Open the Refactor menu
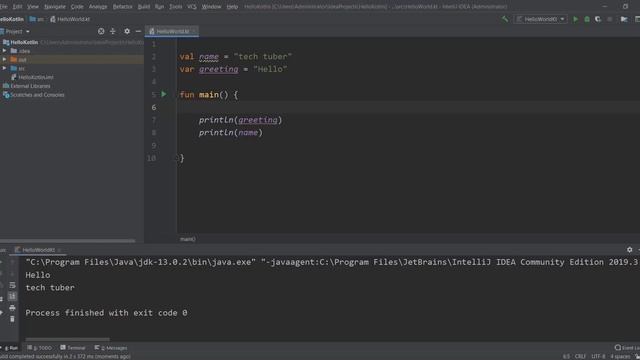Image resolution: width=640 pixels, height=360 pixels. tap(122, 7)
